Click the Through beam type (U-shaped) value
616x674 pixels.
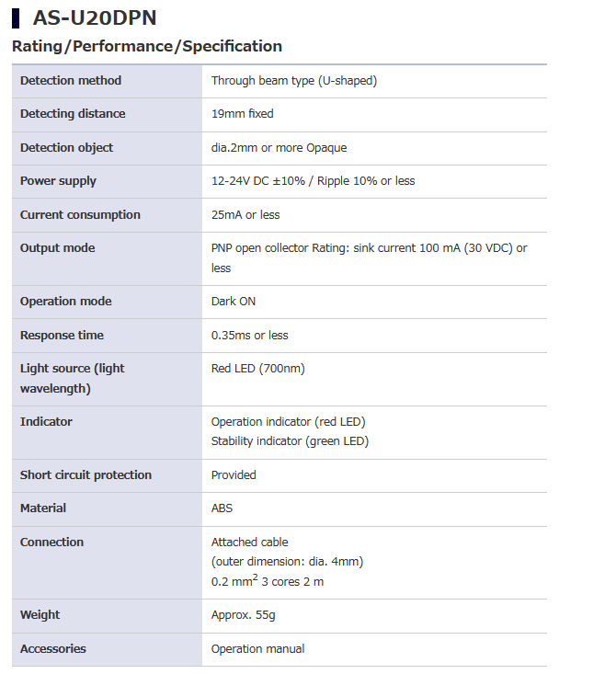coord(294,81)
